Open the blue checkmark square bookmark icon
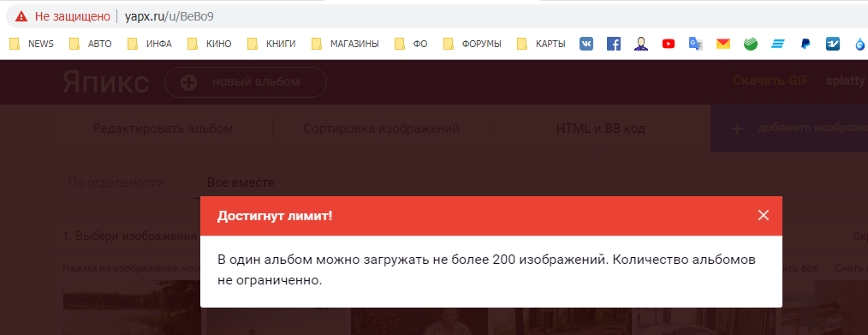The image size is (868, 335). click(x=833, y=44)
